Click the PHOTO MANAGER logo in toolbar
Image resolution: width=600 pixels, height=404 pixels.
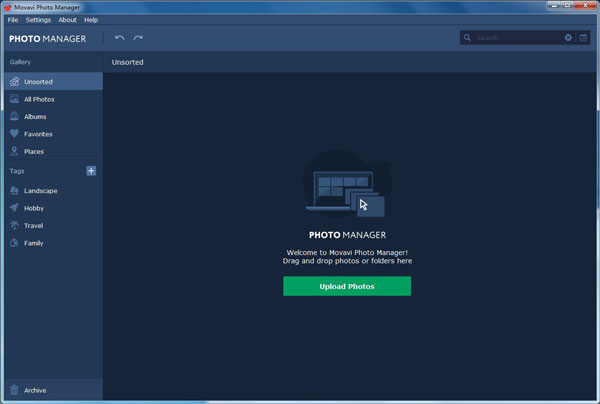click(x=47, y=39)
